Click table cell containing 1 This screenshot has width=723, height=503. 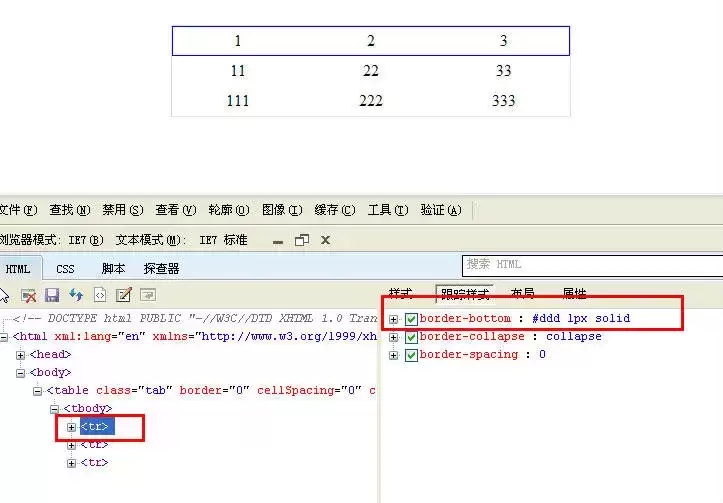238,41
